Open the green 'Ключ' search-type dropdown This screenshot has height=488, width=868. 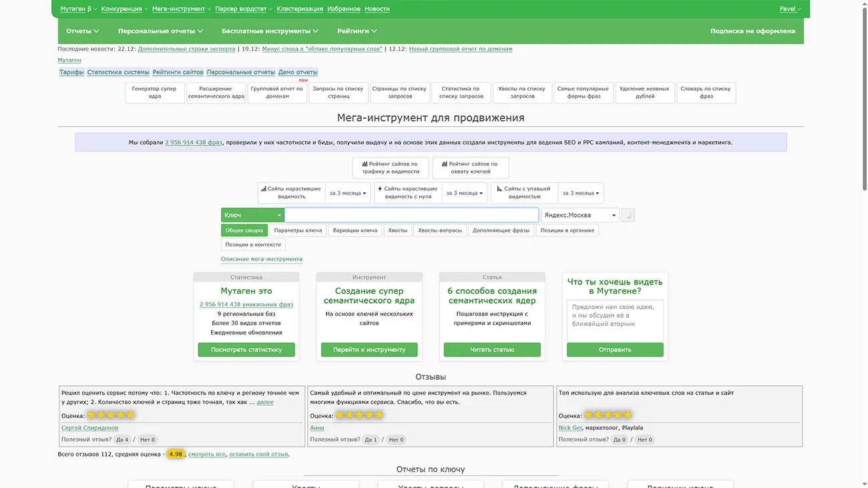[252, 215]
